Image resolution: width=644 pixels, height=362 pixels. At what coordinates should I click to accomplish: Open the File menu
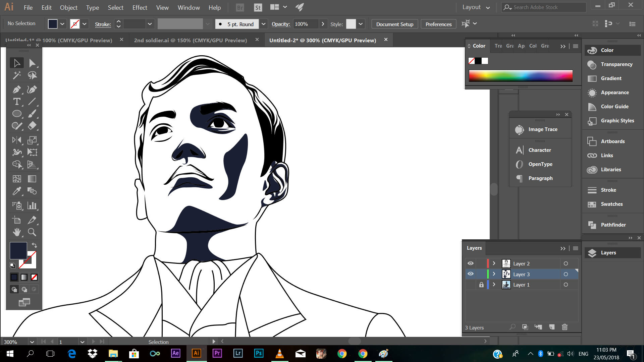pyautogui.click(x=28, y=7)
